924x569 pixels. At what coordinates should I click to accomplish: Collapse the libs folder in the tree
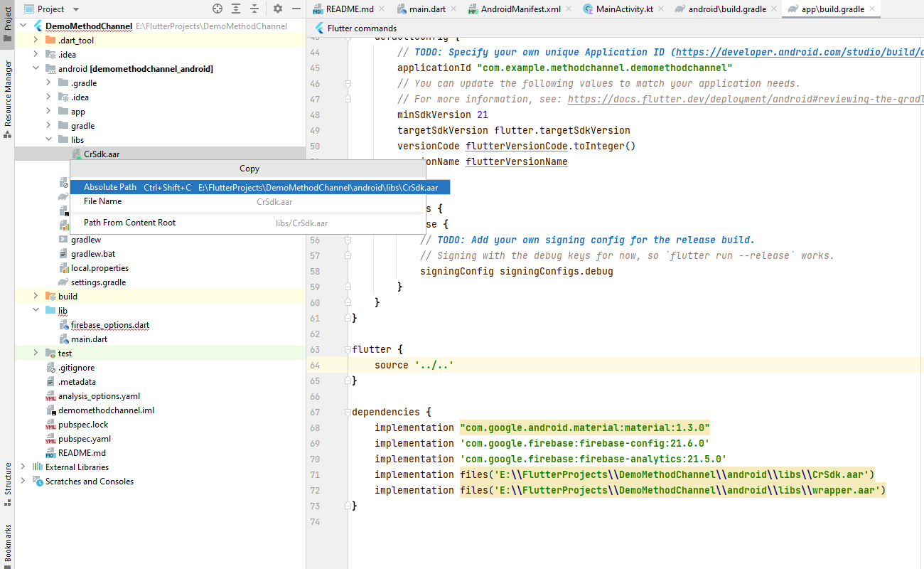tap(48, 140)
